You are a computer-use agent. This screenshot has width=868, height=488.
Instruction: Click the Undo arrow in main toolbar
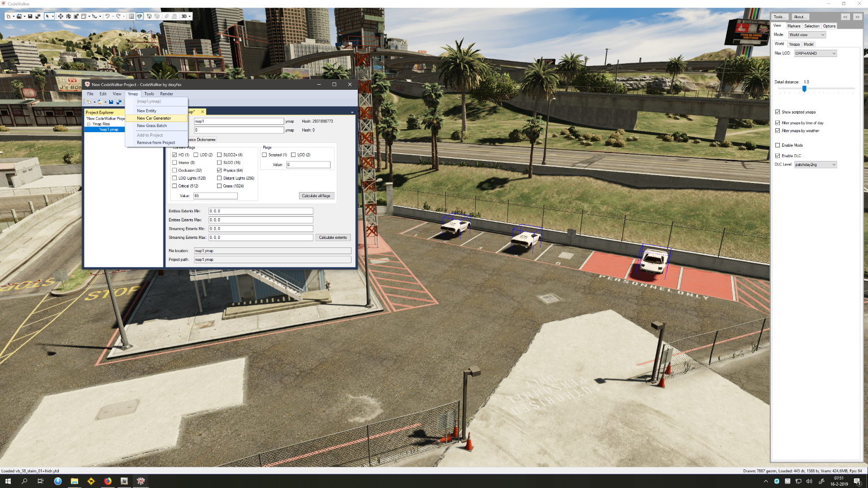coord(107,16)
